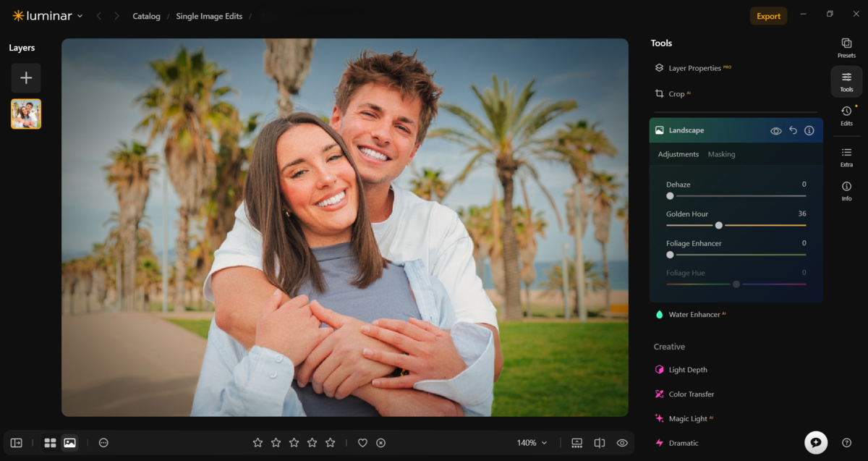This screenshot has height=461, width=868.
Task: Click the Creative section heading
Action: pos(669,347)
